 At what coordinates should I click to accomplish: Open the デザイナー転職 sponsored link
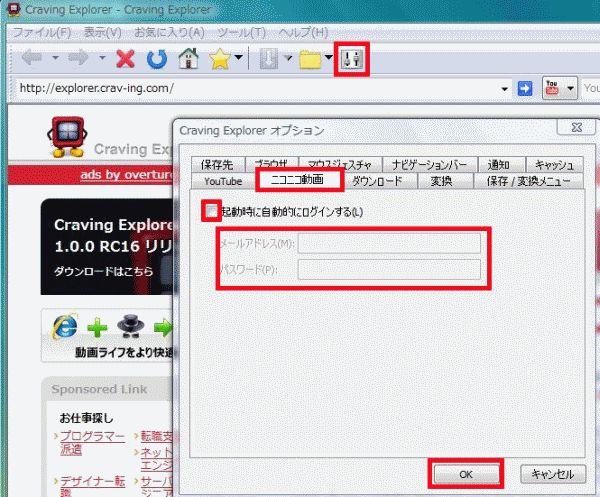92,486
